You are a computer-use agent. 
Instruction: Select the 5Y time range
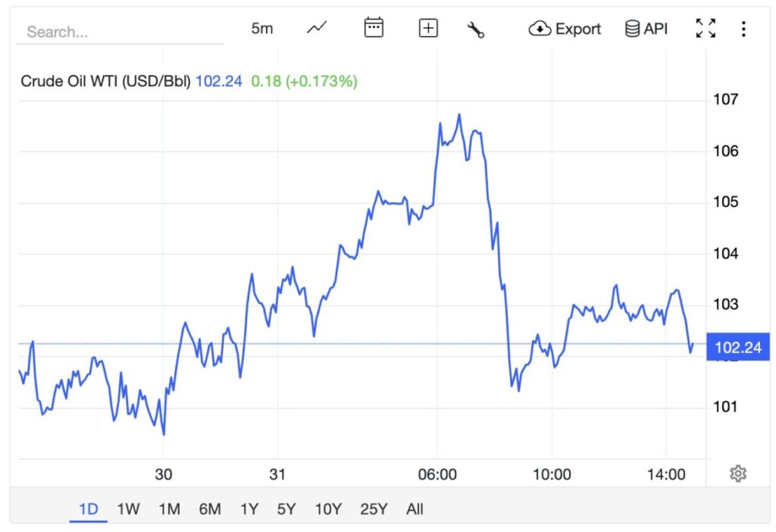coord(286,509)
